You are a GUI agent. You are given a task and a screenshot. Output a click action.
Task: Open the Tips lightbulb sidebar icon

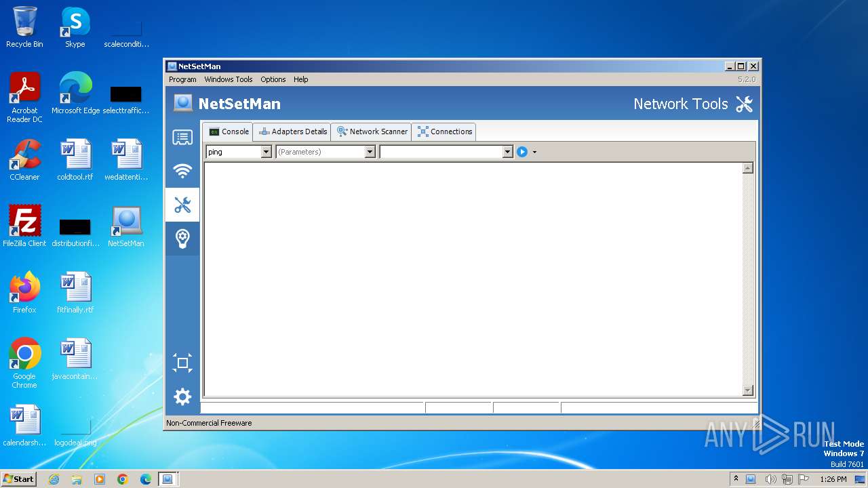tap(182, 239)
